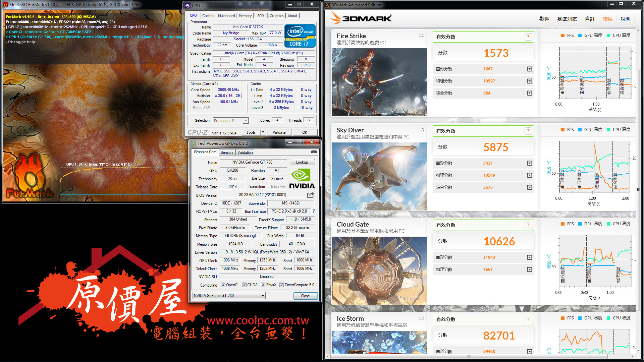Open the GPU-Z NVIDIA GeForce GT 730 selector

click(229, 296)
